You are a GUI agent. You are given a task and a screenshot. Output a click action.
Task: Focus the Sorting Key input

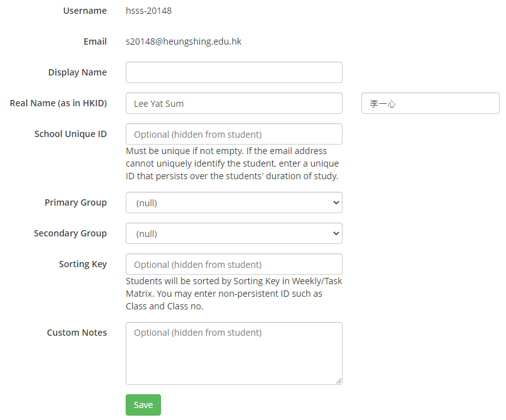point(234,264)
